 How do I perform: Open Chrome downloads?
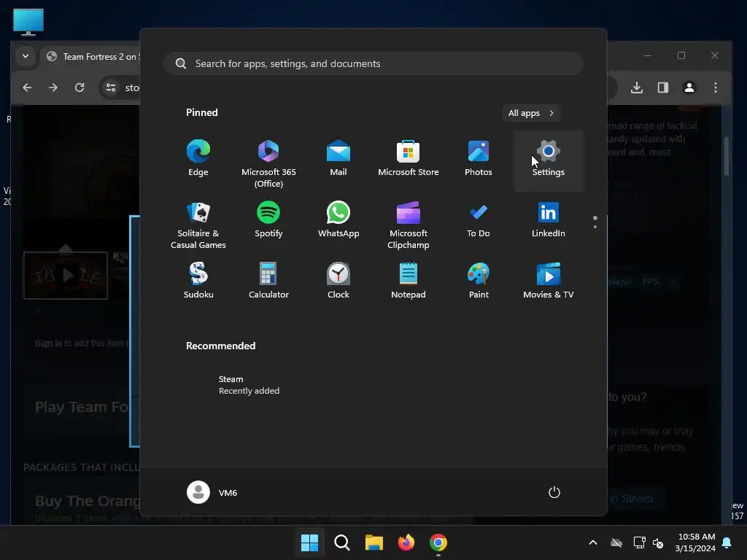(x=636, y=87)
